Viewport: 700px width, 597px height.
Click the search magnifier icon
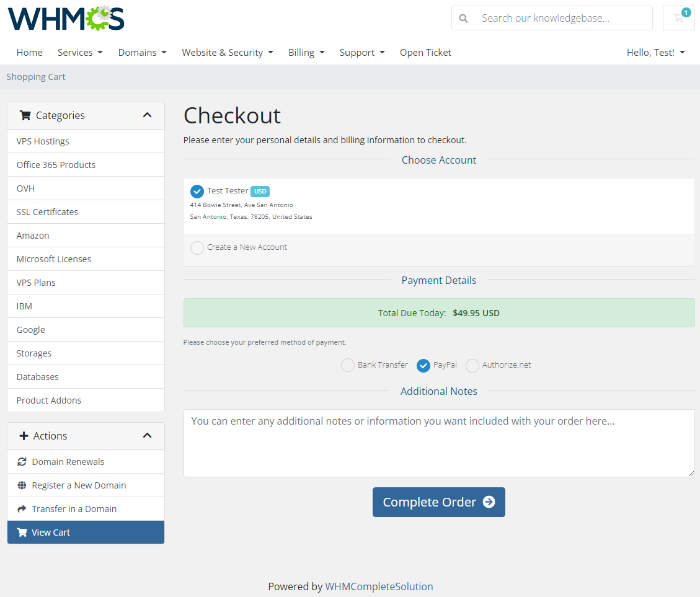463,18
